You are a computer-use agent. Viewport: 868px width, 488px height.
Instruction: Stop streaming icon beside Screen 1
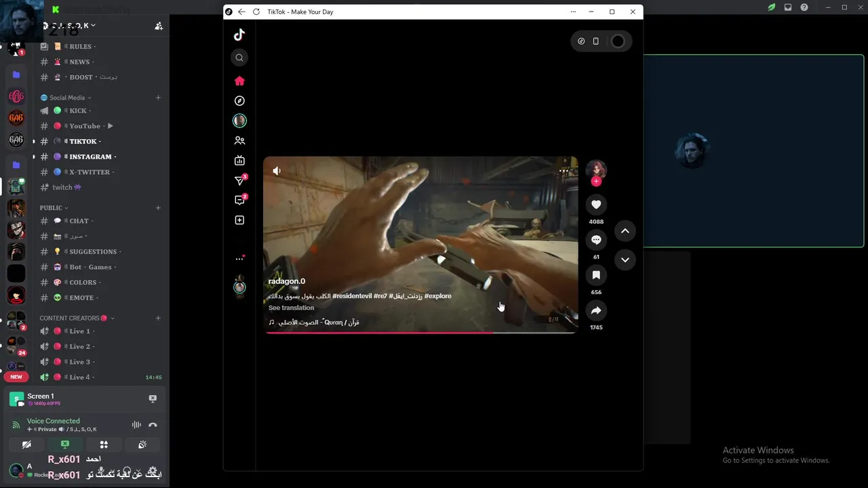point(153,399)
